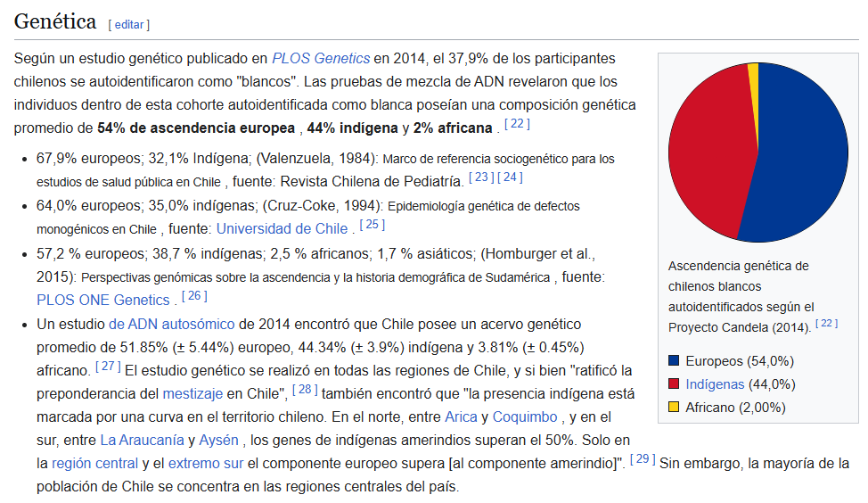Click the text 'Africano (2,00%)'
Viewport: 868px width, 503px height.
tap(736, 408)
